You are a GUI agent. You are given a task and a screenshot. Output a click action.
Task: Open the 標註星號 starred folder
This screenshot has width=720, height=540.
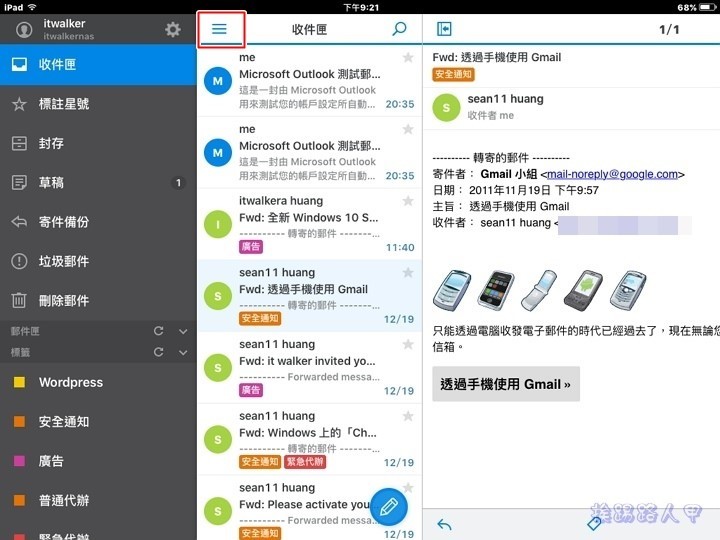(x=98, y=104)
